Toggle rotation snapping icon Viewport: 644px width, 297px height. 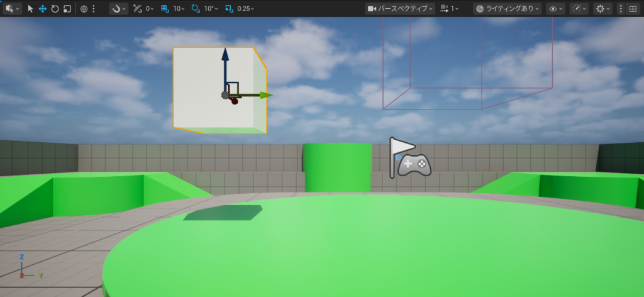point(195,9)
